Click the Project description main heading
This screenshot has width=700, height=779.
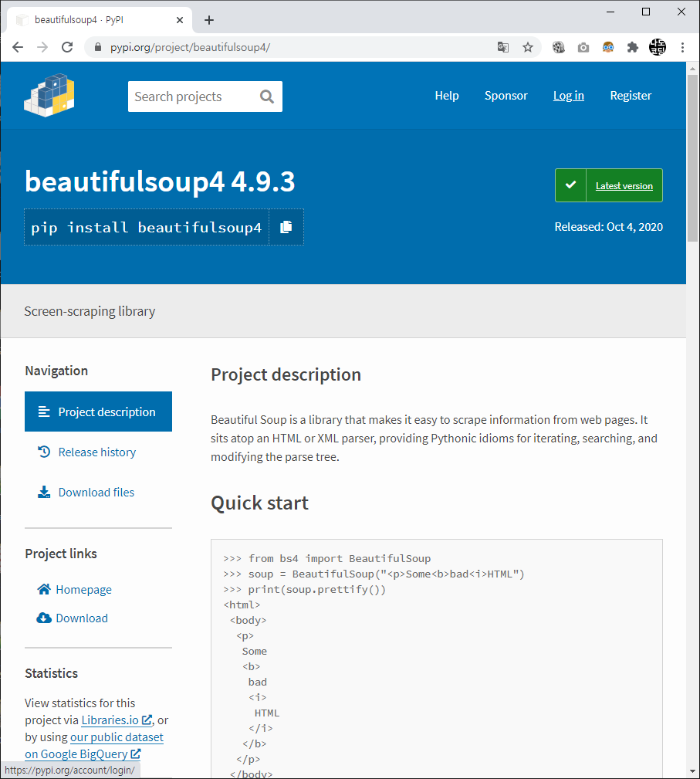coord(286,374)
